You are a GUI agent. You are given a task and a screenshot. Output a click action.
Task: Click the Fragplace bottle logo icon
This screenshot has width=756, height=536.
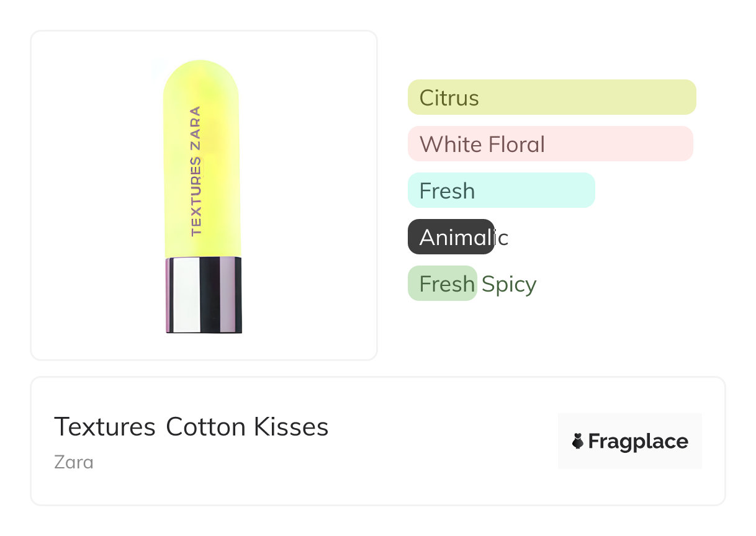(x=578, y=441)
